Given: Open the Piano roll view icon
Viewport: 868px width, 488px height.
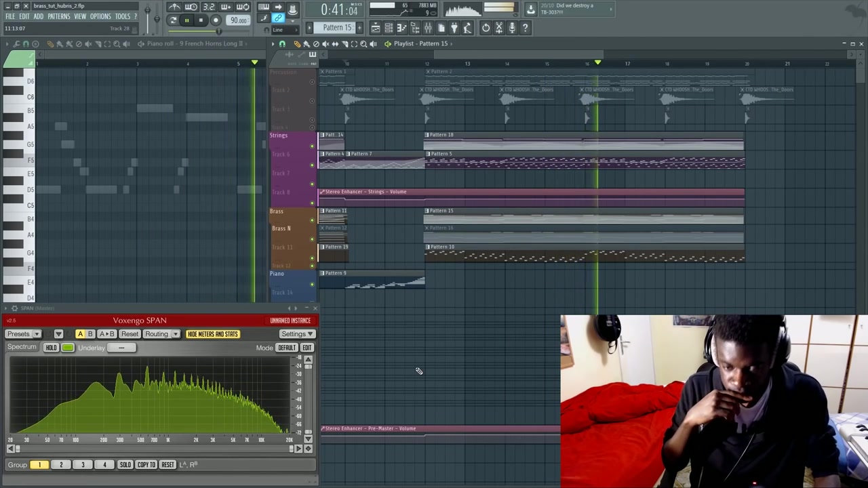Looking at the screenshot, I should pos(402,27).
